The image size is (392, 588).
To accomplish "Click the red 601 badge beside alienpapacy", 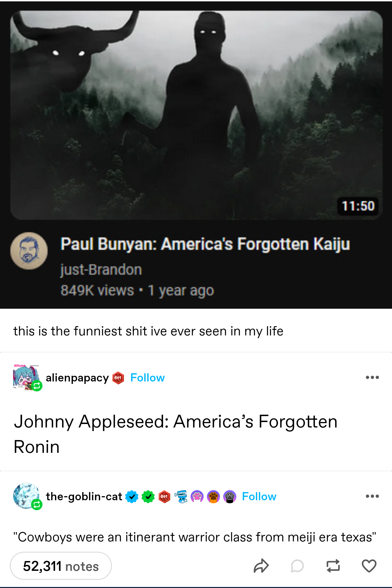I will (118, 378).
